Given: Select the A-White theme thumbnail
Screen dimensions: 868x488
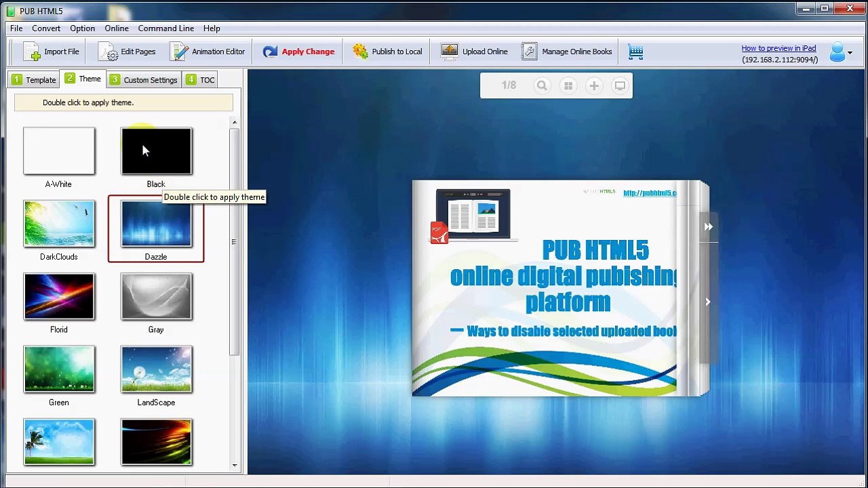Looking at the screenshot, I should 59,150.
